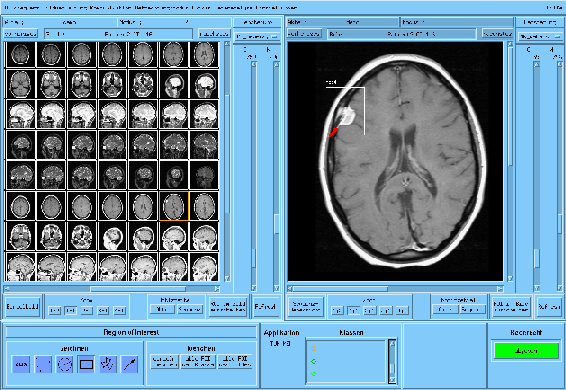Click the left arrow of large image horizontal scrollbar

[x=290, y=289]
